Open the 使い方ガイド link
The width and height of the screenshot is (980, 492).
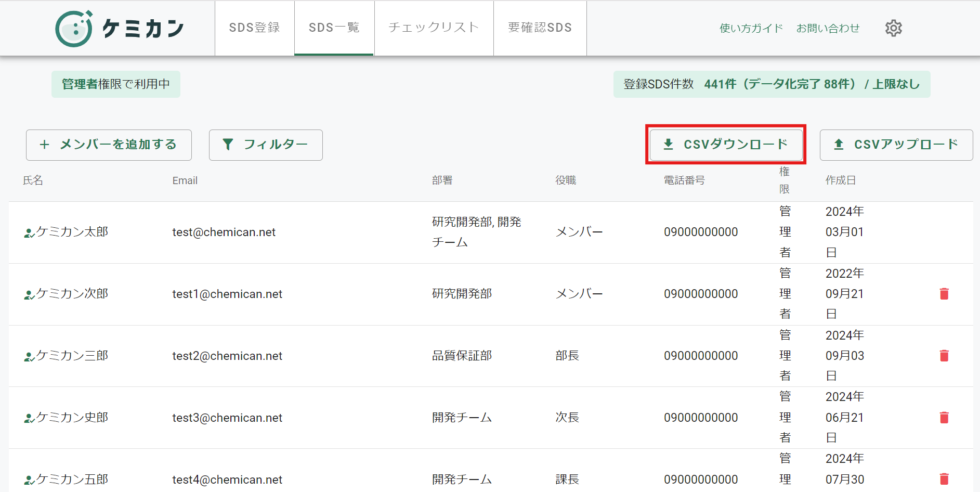751,28
